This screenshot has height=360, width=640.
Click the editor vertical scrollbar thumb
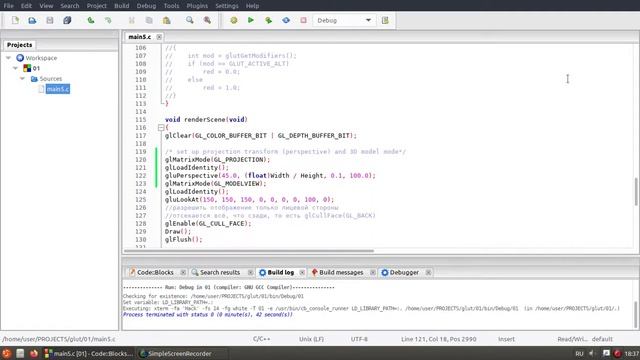[636, 192]
